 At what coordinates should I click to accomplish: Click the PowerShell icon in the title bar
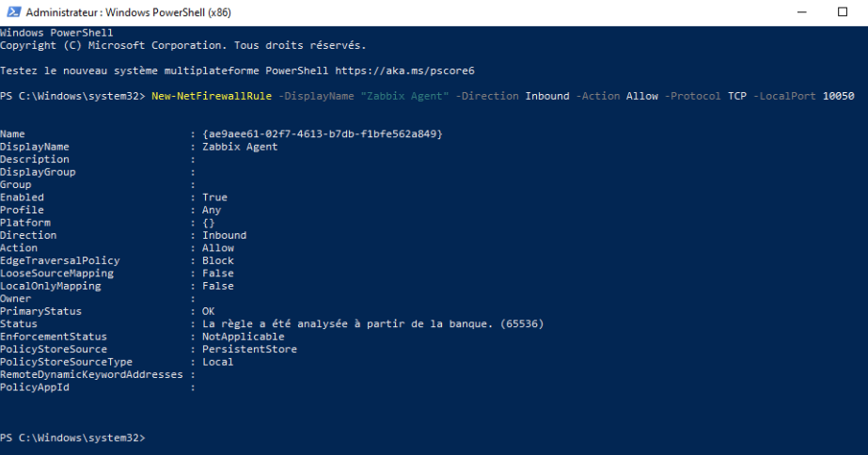[x=11, y=12]
